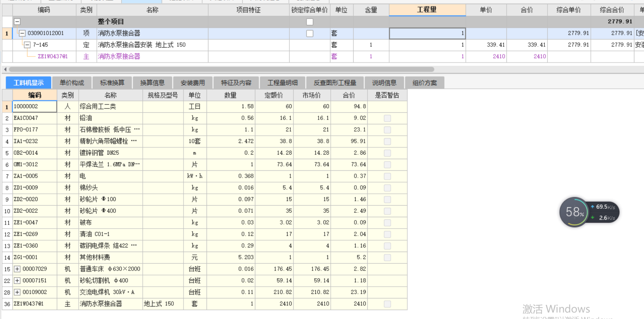Click the 项目特征 column header

pos(248,10)
